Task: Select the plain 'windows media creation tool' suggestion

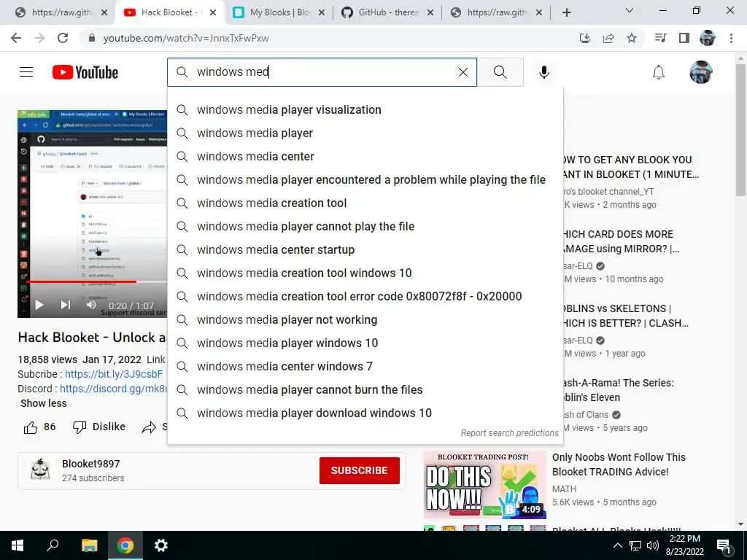Action: [365, 203]
